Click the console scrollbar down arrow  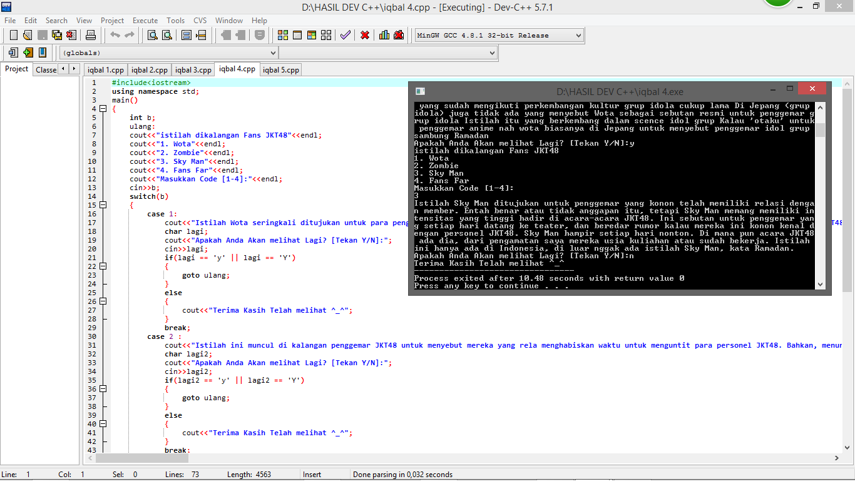point(820,285)
